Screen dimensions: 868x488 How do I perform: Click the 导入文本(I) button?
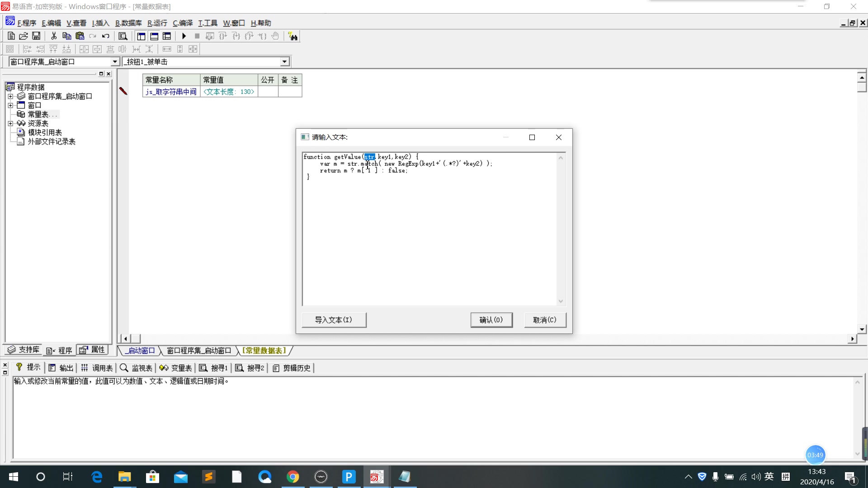pyautogui.click(x=334, y=320)
